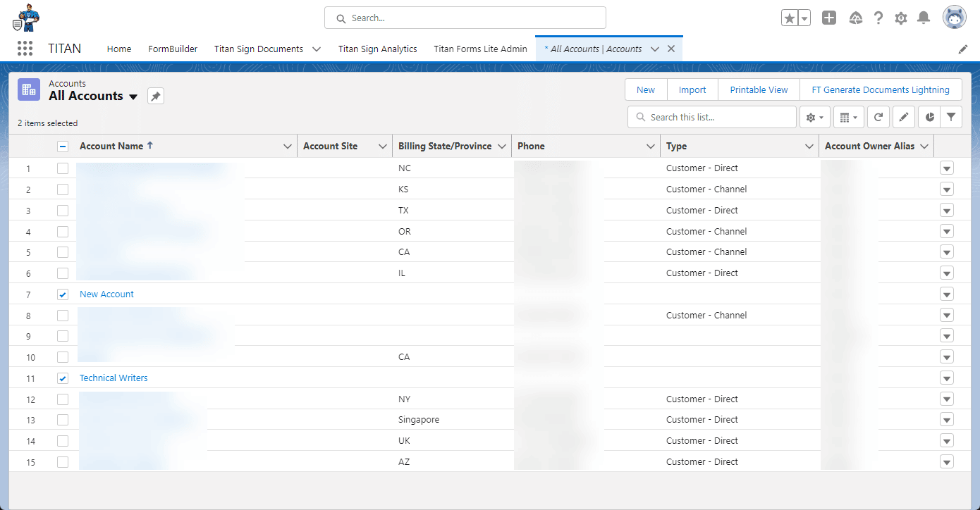Viewport: 980px width, 510px height.
Task: Click the Titan mascot logo
Action: pyautogui.click(x=26, y=18)
